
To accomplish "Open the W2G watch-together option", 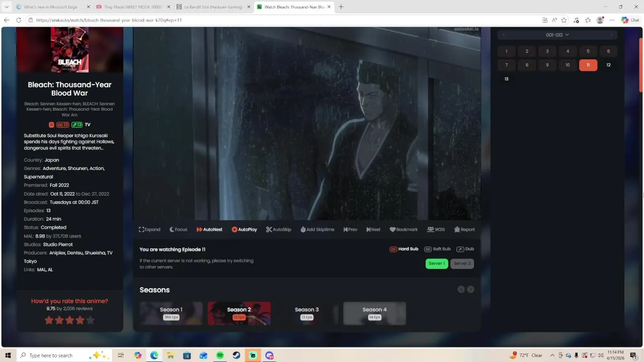I will [x=436, y=229].
